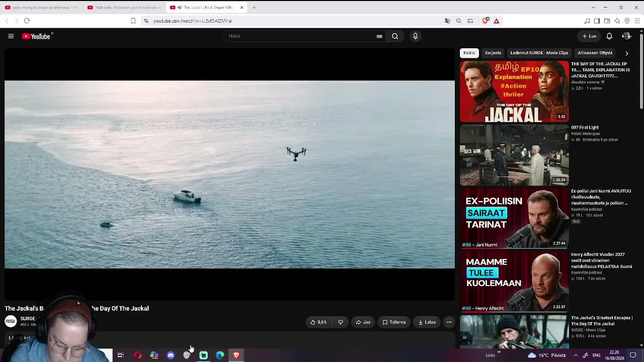The image size is (644, 362).
Task: Open Discord from the taskbar
Action: pyautogui.click(x=171, y=355)
